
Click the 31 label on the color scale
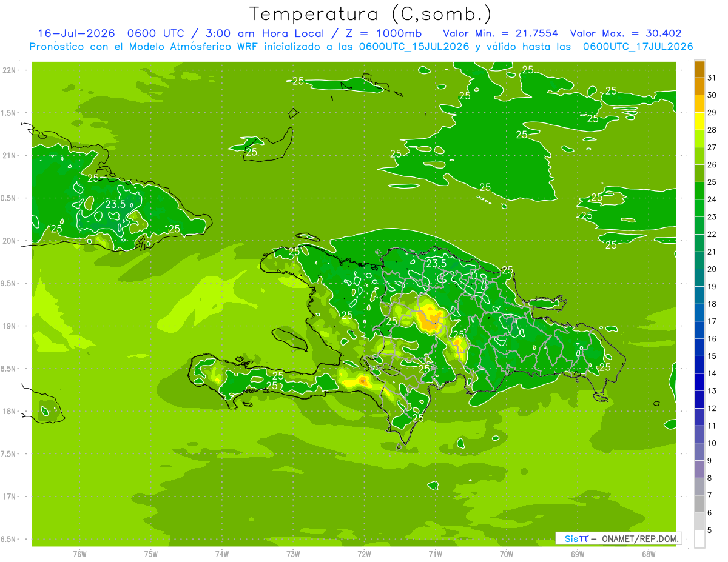(712, 78)
